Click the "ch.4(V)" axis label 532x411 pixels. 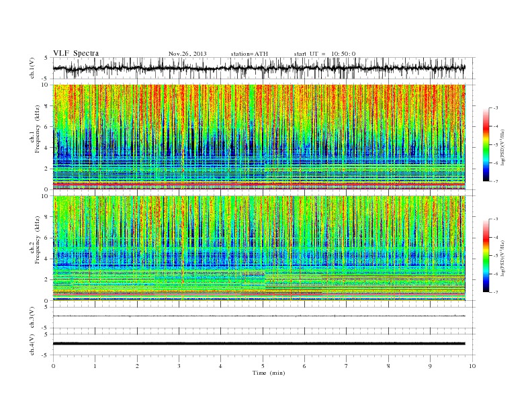[x=32, y=345]
